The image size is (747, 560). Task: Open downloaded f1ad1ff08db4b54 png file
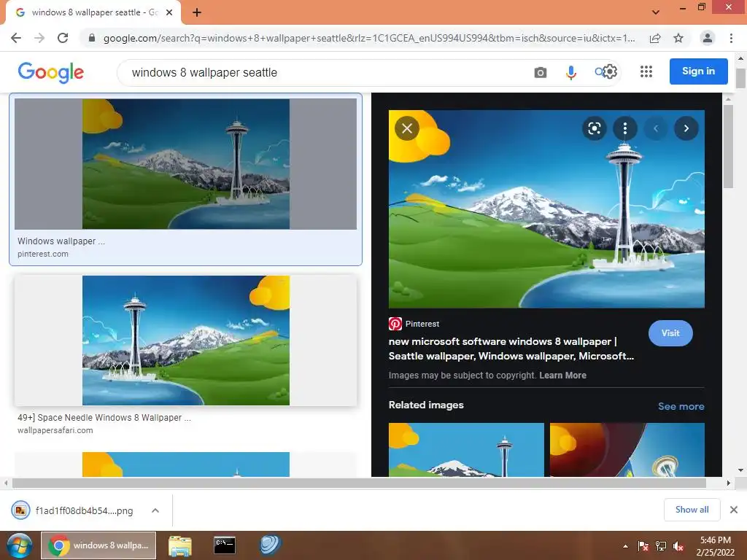pos(71,510)
